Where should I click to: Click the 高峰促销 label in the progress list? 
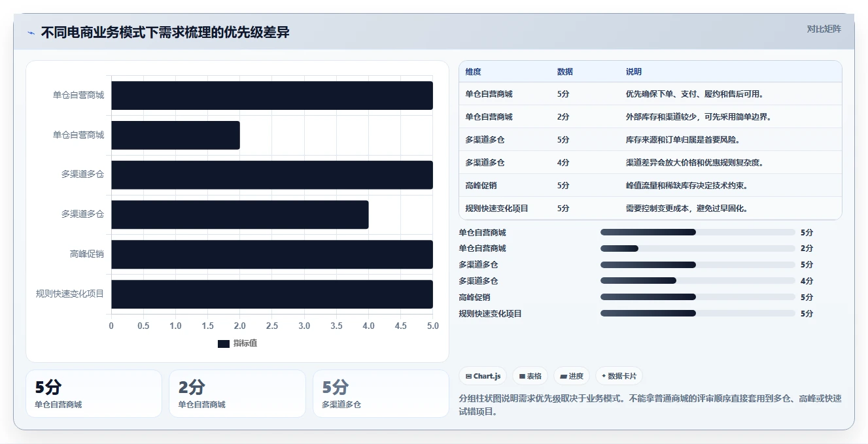point(475,298)
